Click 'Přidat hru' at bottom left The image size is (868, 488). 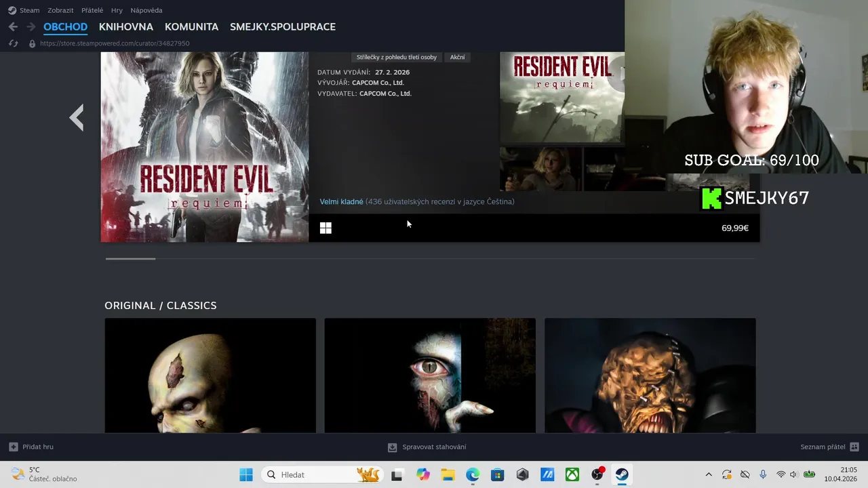38,447
